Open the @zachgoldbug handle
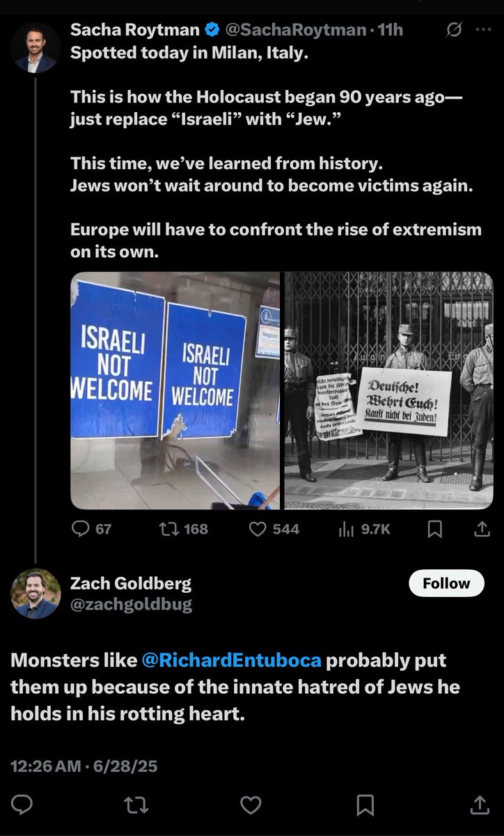504x836 pixels. tap(131, 605)
